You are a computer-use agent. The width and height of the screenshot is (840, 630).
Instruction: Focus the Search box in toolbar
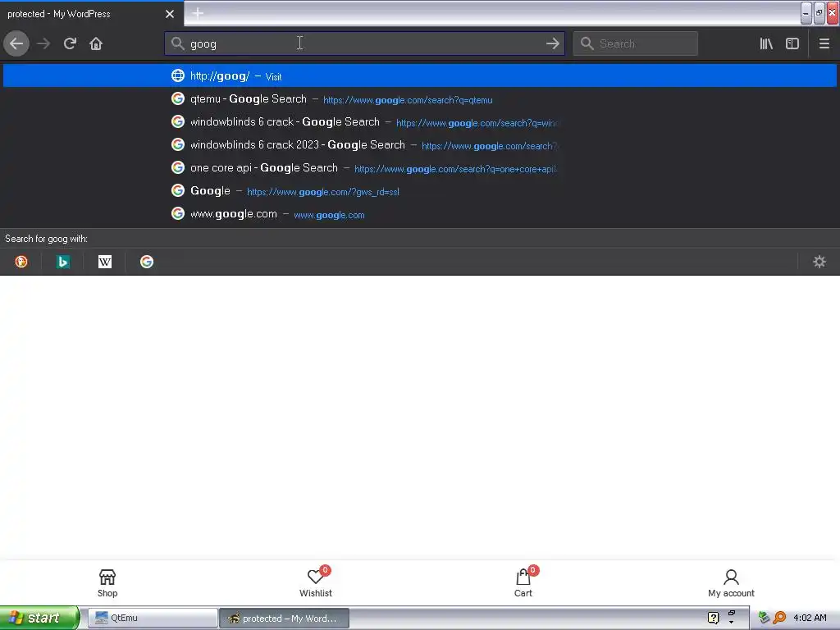[x=636, y=43]
